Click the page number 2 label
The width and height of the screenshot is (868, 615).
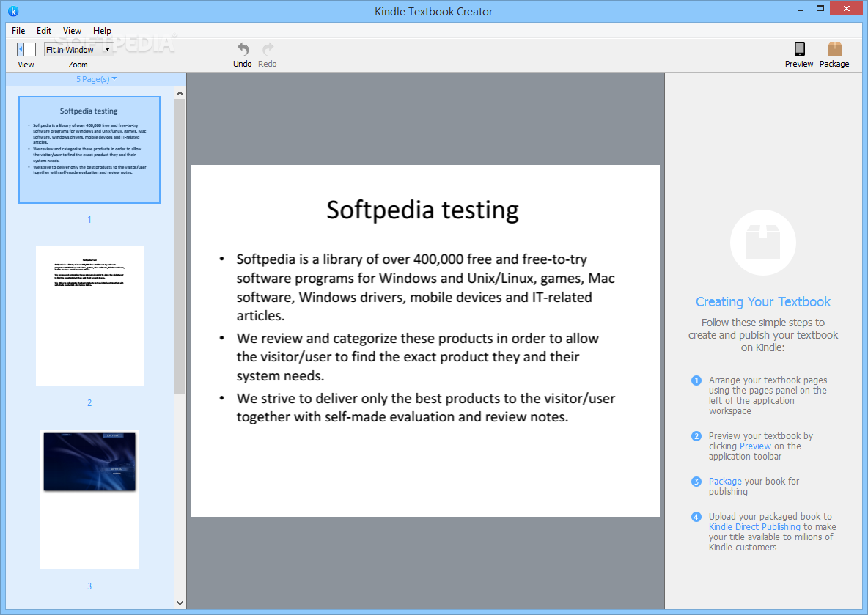pos(89,403)
